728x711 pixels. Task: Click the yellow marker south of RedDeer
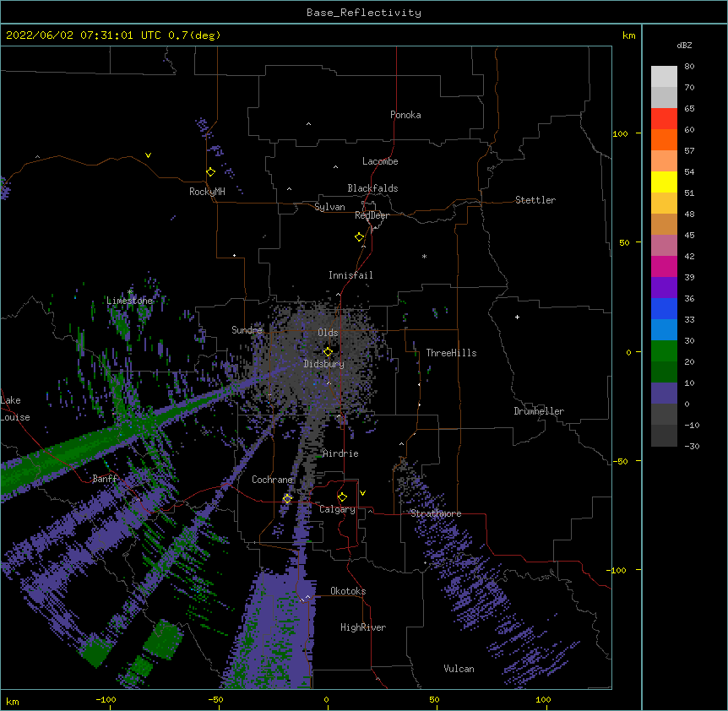(x=359, y=236)
